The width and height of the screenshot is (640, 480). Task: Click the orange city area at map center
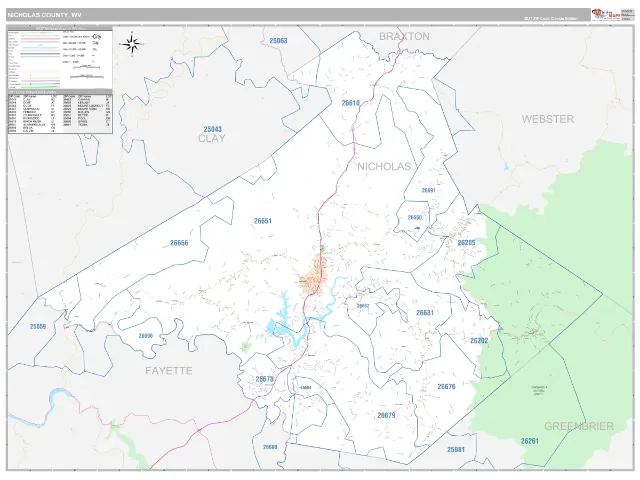click(x=313, y=274)
